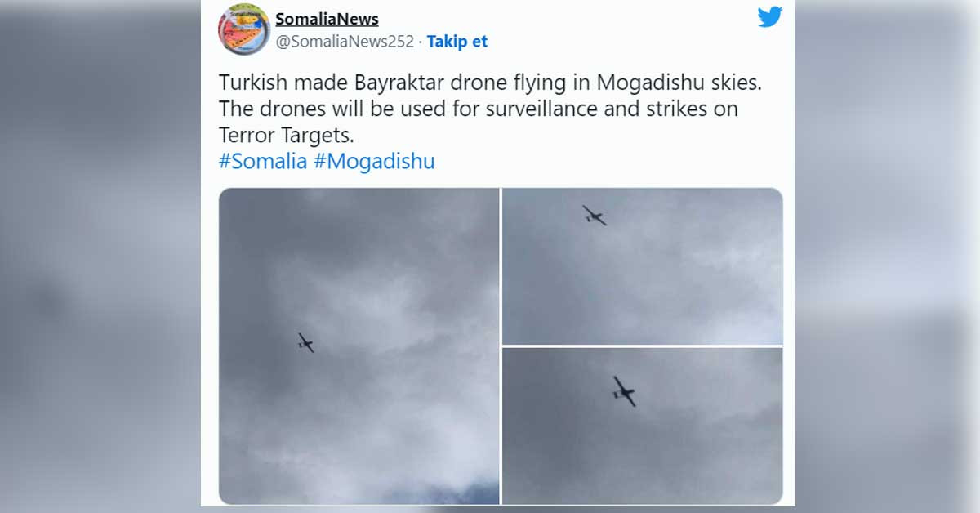
Task: Open the top-right drone photo
Action: (x=642, y=265)
